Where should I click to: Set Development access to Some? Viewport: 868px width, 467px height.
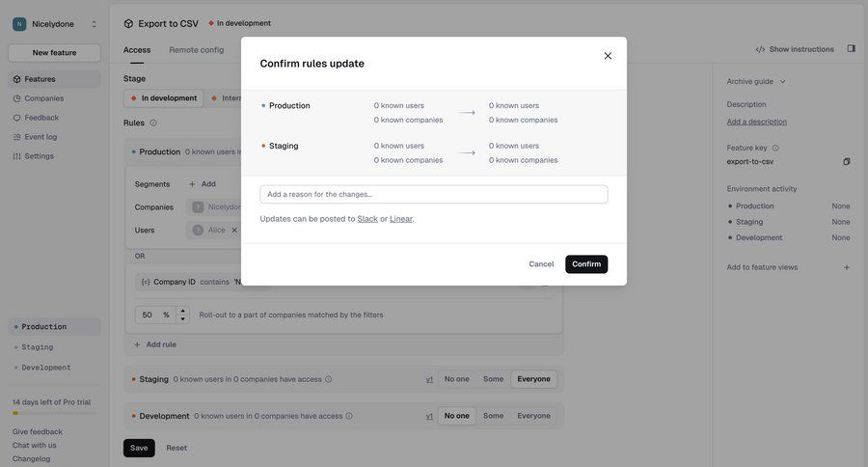point(493,416)
